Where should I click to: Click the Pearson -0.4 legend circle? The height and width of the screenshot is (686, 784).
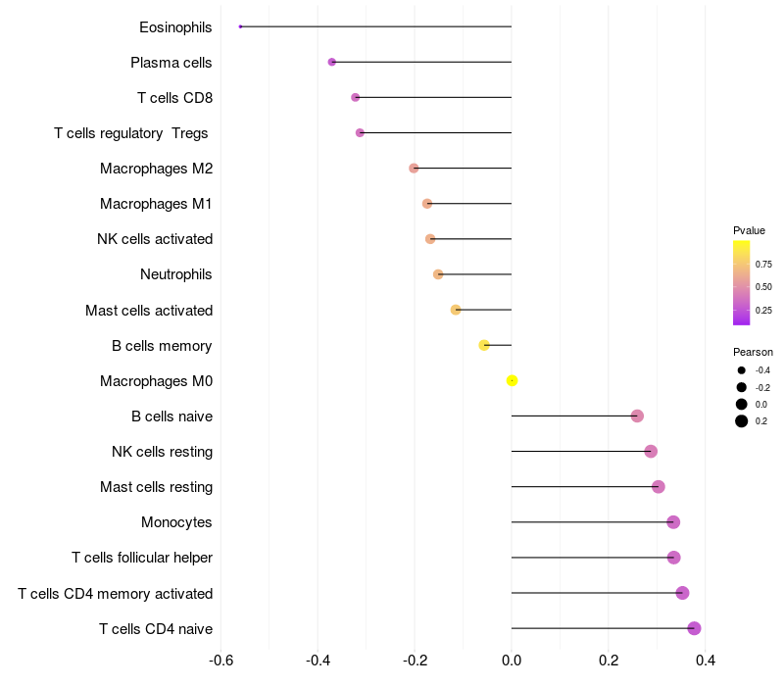[742, 370]
